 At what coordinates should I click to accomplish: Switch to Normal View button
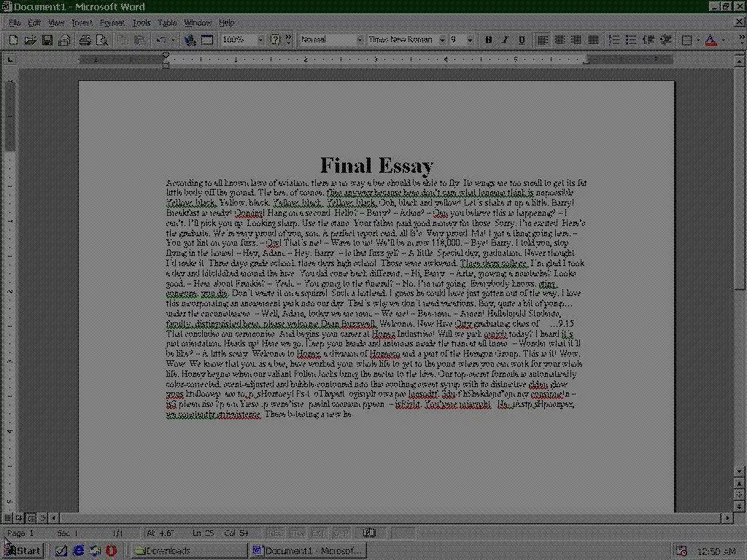7,517
